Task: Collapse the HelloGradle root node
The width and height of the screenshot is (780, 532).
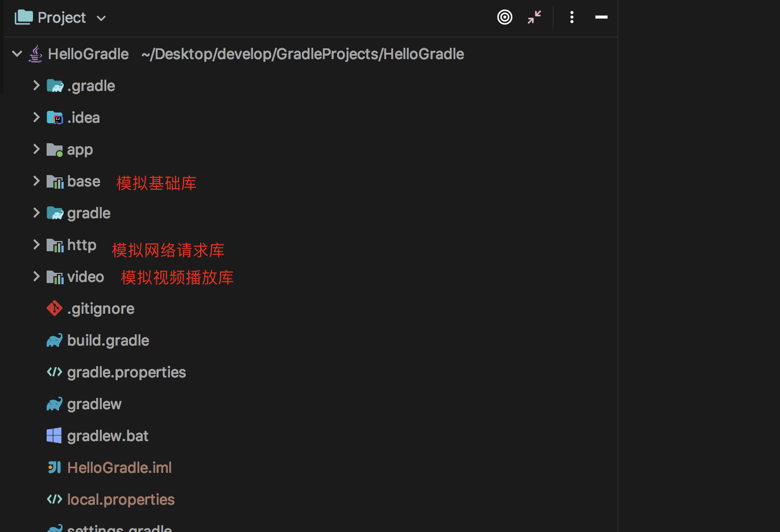Action: [17, 53]
